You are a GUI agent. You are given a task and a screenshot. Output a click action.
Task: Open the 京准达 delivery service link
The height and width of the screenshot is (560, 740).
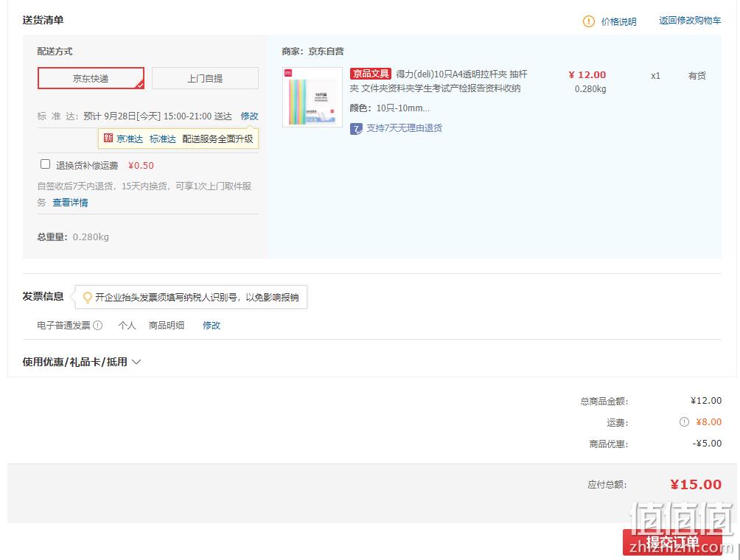(x=130, y=139)
